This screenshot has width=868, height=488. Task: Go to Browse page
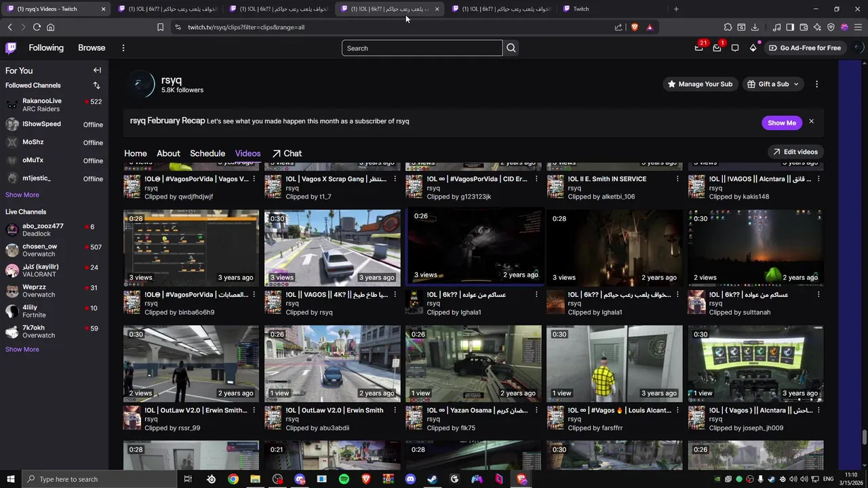[92, 48]
